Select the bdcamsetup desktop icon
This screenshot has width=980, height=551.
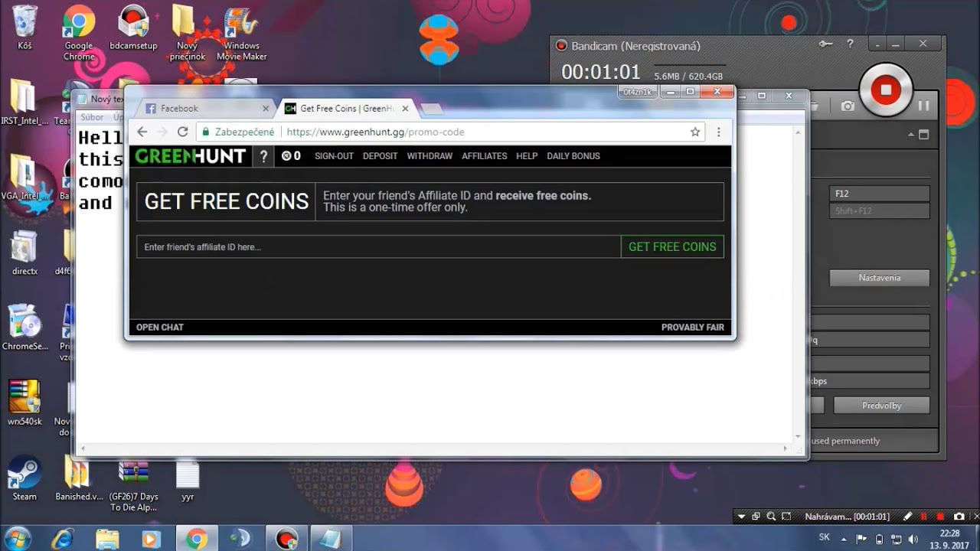[x=133, y=28]
